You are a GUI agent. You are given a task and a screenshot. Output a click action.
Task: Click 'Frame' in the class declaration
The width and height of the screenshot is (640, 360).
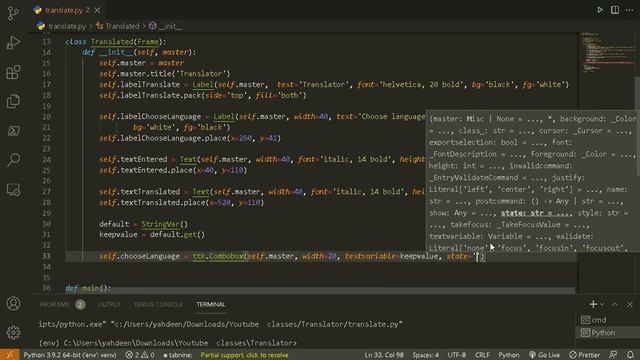[x=148, y=42]
